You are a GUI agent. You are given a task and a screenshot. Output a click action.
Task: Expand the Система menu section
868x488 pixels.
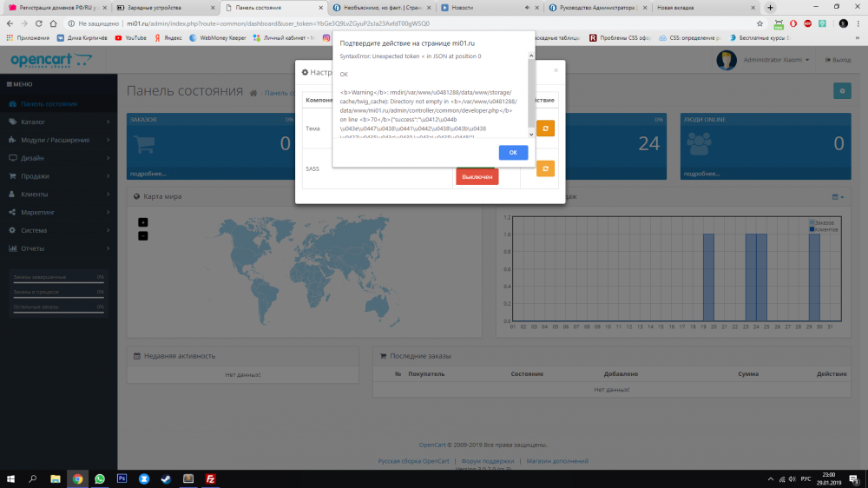point(59,230)
